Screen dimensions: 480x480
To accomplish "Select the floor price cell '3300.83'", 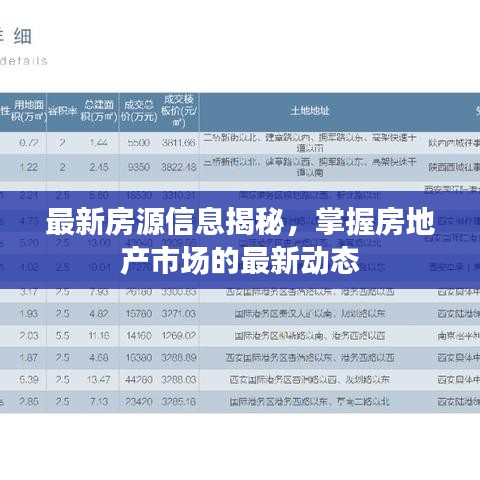I will coord(179,292).
